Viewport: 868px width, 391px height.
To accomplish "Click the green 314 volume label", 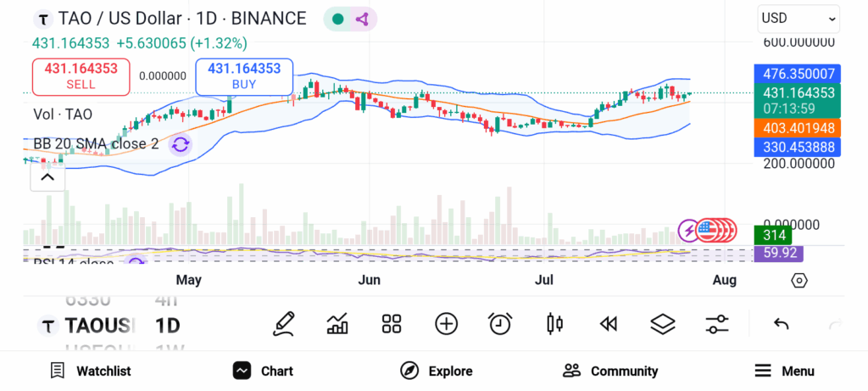I will 773,236.
